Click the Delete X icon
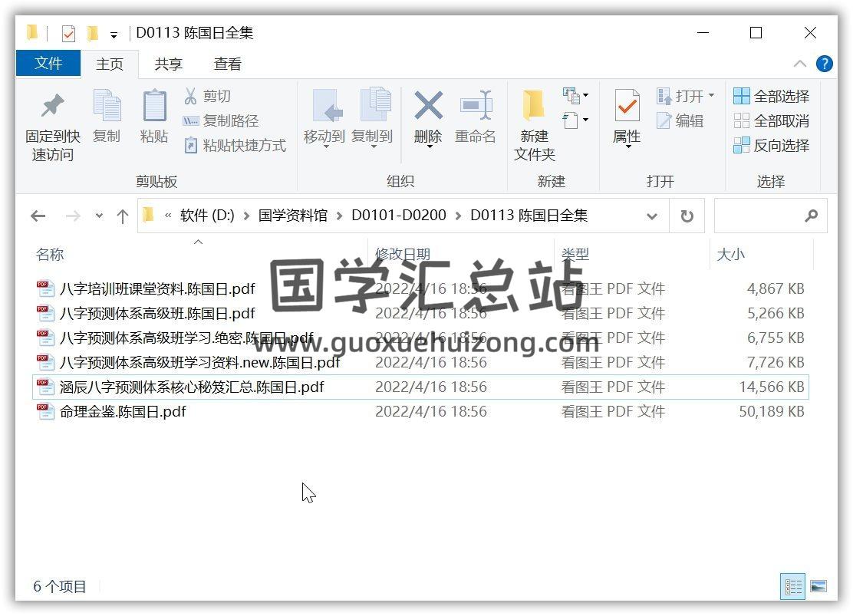Image resolution: width=853 pixels, height=616 pixels. pyautogui.click(x=428, y=105)
